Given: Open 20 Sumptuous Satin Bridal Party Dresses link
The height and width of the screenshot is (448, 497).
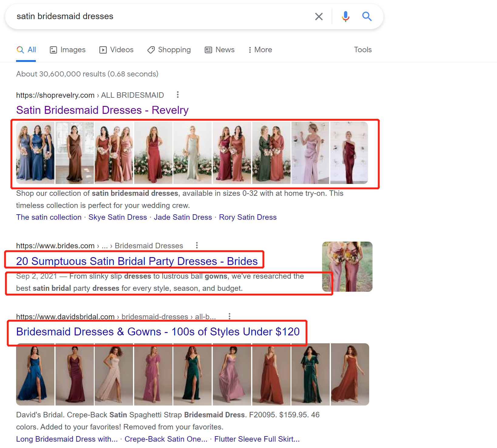Looking at the screenshot, I should pyautogui.click(x=137, y=261).
